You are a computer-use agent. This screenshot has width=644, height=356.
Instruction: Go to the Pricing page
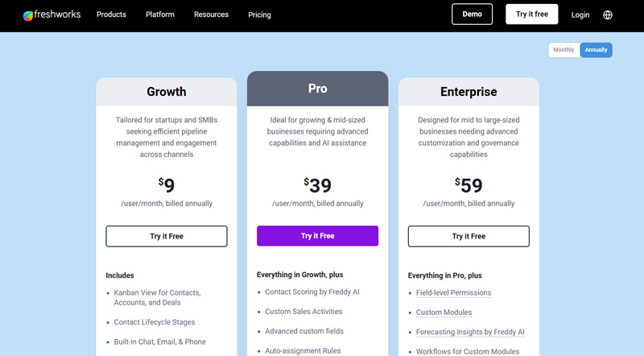click(259, 14)
